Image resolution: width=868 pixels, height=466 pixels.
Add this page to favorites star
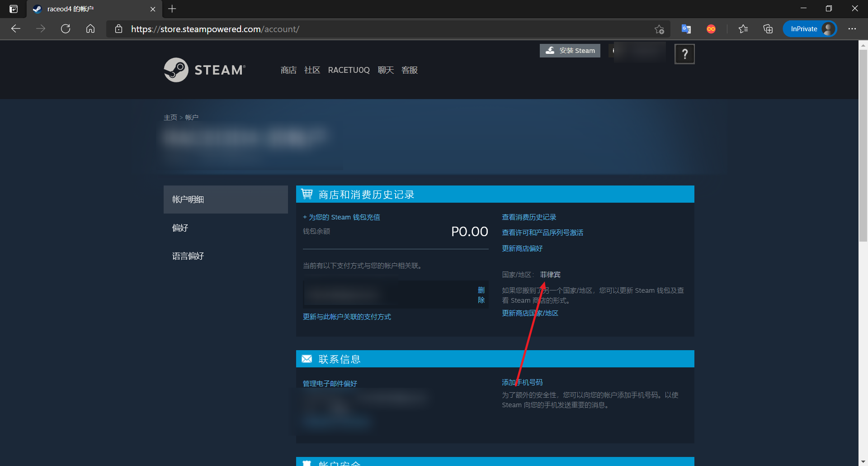pos(659,29)
